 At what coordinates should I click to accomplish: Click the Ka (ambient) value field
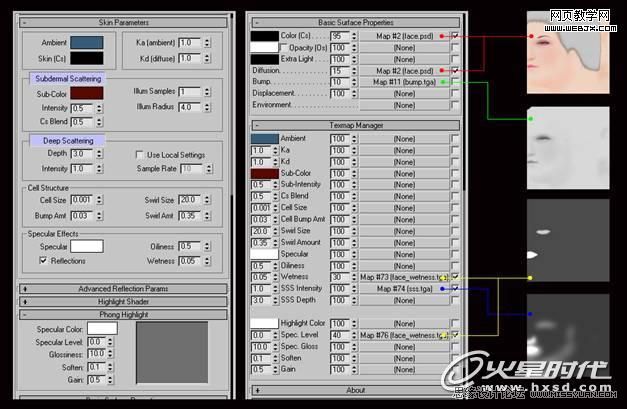(x=190, y=42)
